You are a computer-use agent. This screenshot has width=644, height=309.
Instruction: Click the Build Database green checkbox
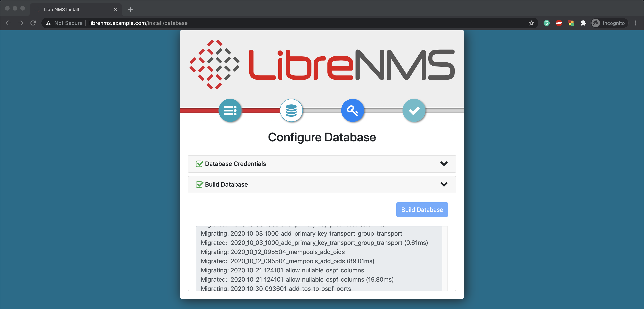point(199,185)
